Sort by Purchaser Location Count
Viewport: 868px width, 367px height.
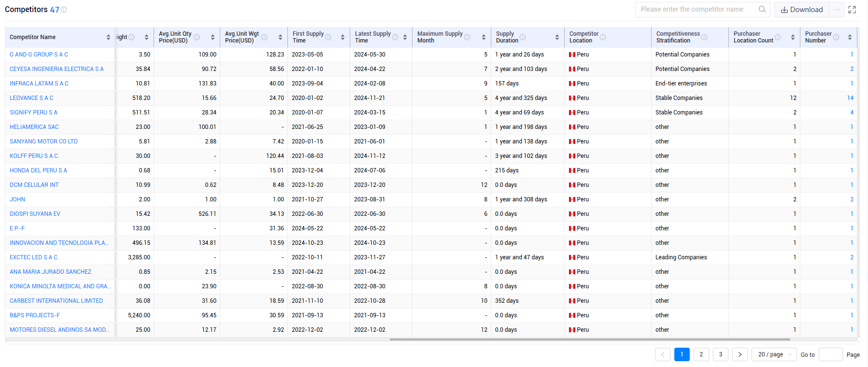pyautogui.click(x=793, y=37)
